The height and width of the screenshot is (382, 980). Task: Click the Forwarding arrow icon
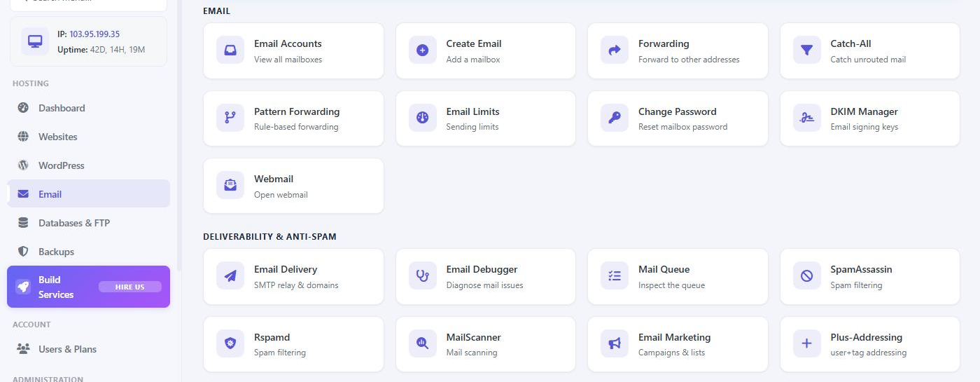pos(615,50)
